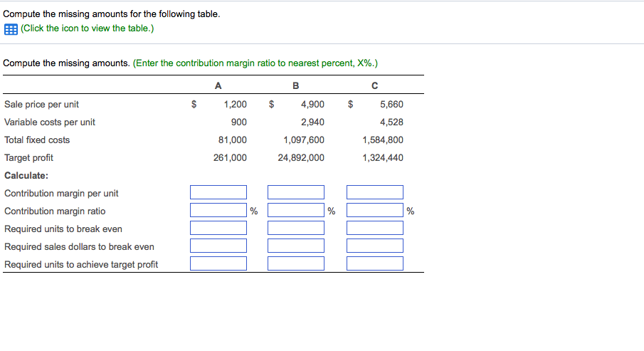Focus Contribution margin ratio field for B
The height and width of the screenshot is (351, 644).
tap(296, 210)
